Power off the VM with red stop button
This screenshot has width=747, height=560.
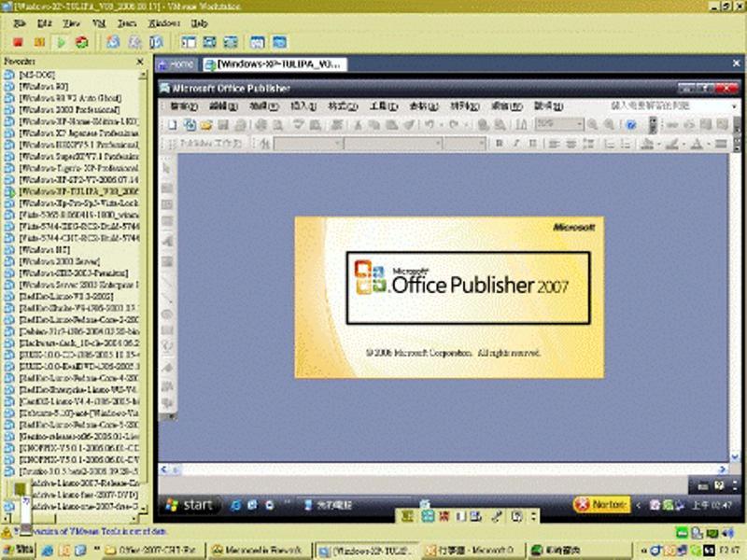18,42
